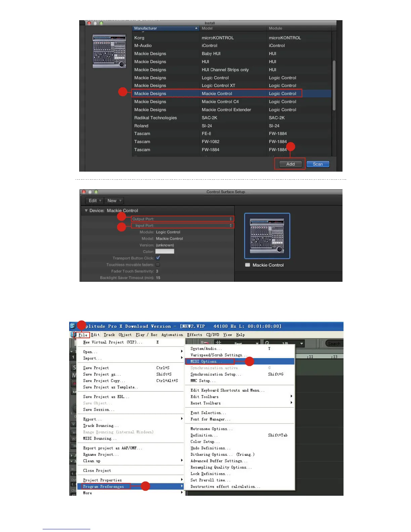Open the Output Port dropdown
411x532 pixels.
[182, 219]
